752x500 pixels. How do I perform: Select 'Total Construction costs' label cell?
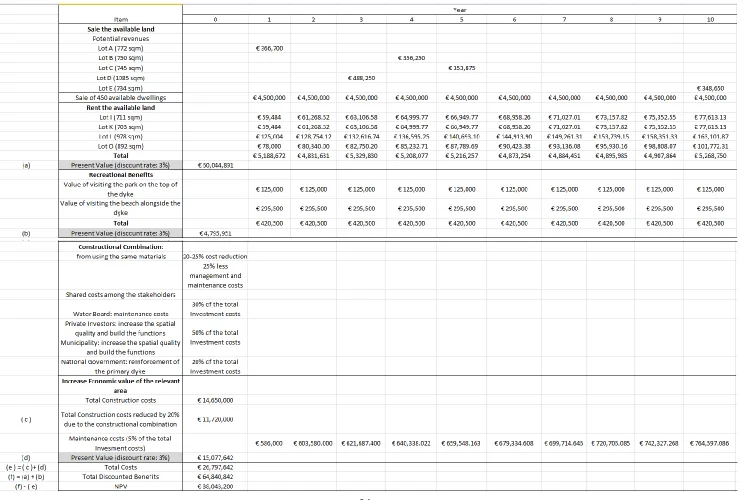click(120, 400)
